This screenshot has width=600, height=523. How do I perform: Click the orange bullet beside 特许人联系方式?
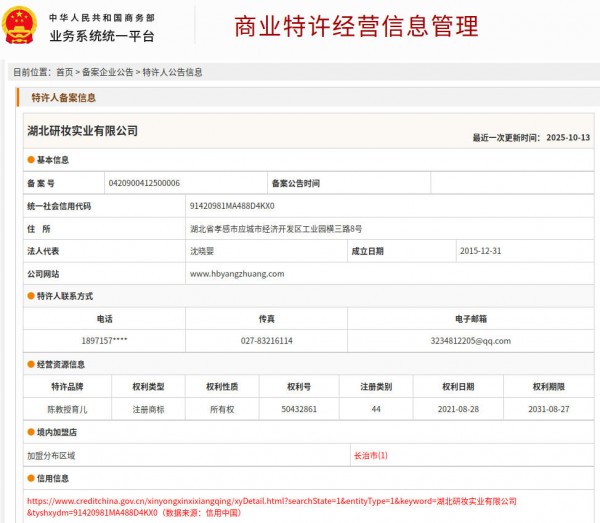pos(30,296)
